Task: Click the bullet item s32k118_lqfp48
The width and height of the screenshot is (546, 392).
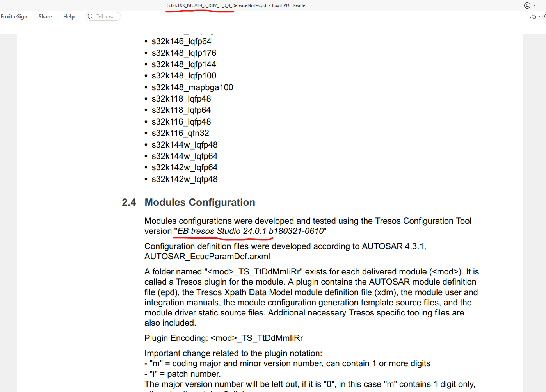Action: pyautogui.click(x=181, y=98)
